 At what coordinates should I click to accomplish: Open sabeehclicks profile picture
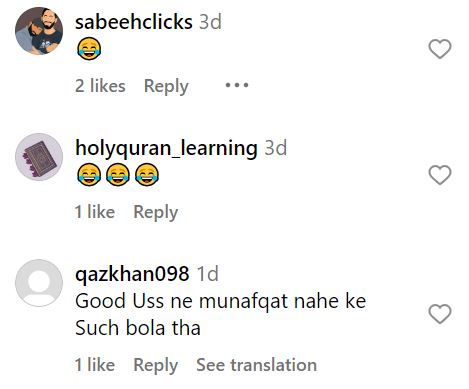[39, 31]
